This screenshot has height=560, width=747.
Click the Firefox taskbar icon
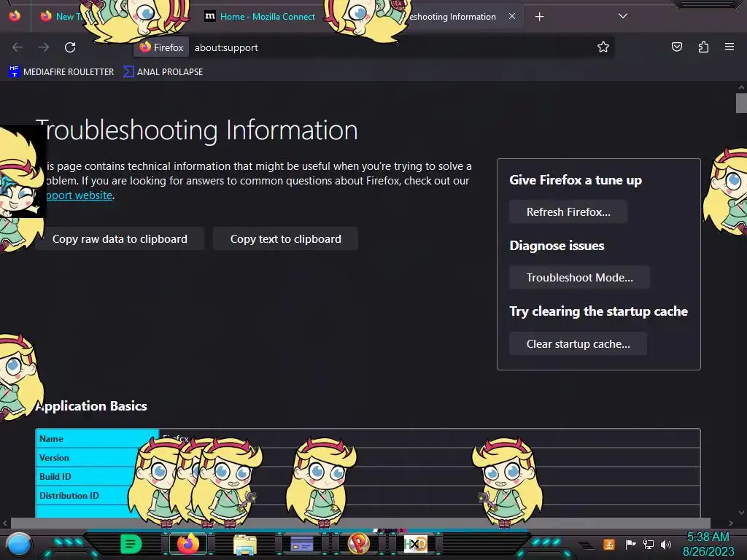pos(188,544)
